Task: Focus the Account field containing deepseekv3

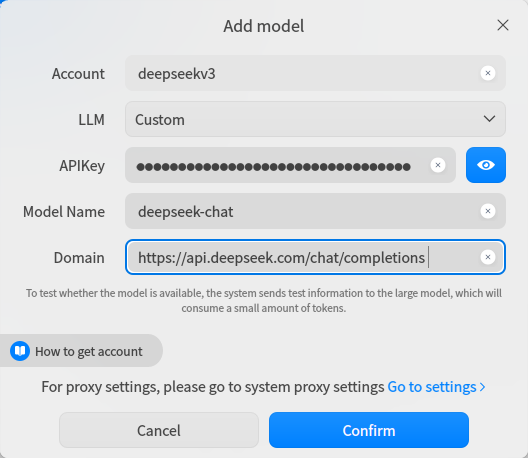Action: (315, 73)
